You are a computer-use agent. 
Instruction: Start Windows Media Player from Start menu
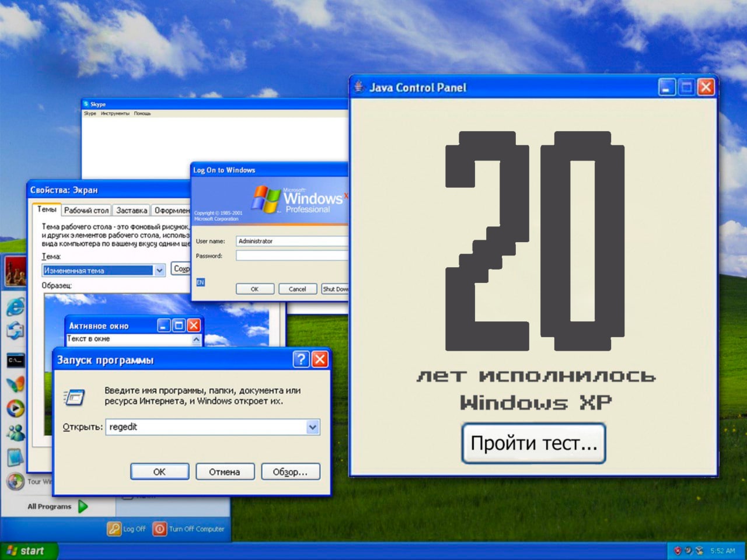coord(15,408)
